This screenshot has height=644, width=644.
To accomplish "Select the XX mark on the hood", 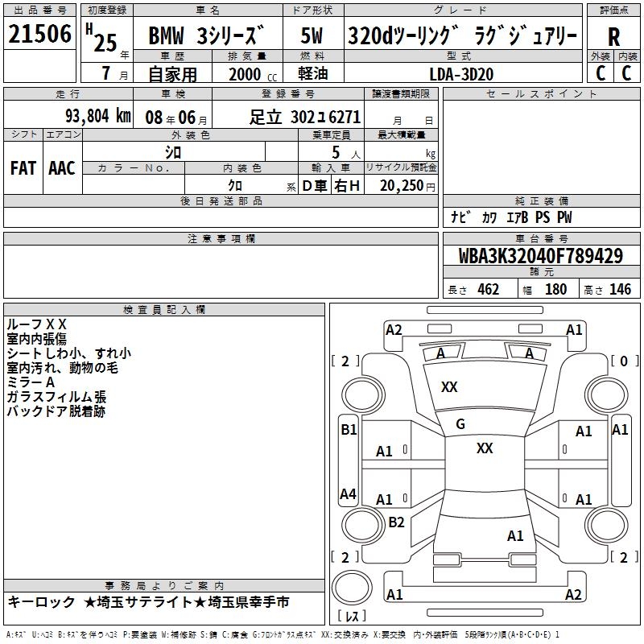I will pos(449,387).
